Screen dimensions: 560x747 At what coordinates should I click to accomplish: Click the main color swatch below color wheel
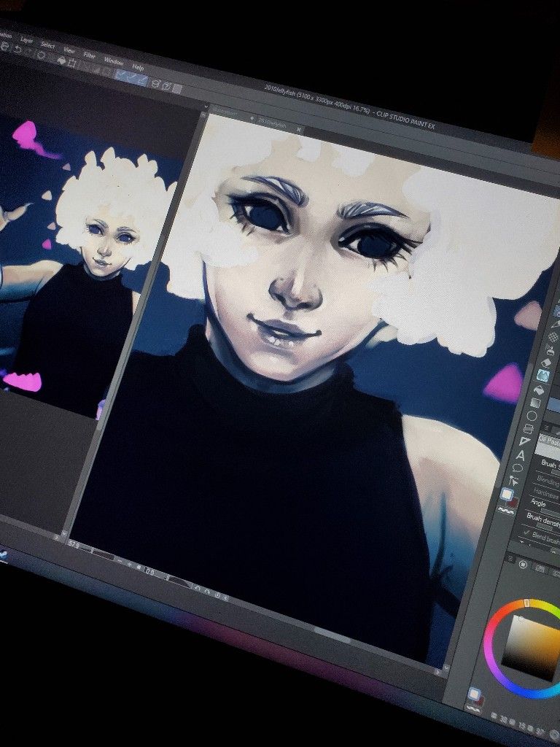click(x=474, y=694)
